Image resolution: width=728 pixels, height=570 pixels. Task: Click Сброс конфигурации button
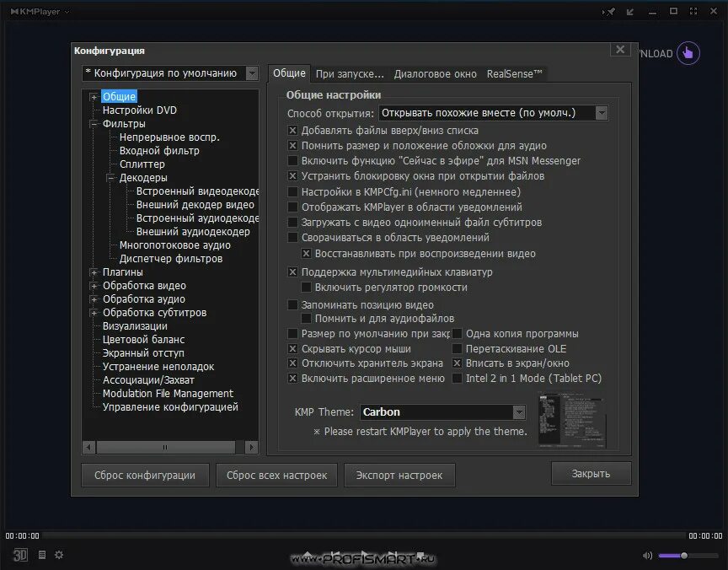coord(145,475)
